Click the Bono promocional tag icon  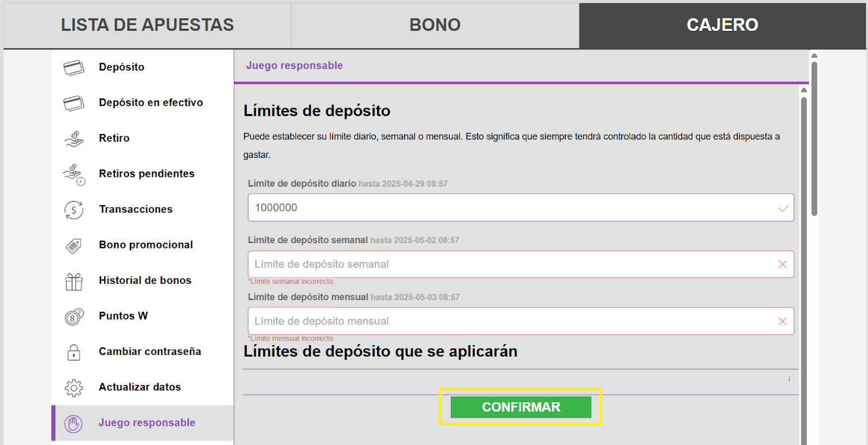tap(74, 245)
